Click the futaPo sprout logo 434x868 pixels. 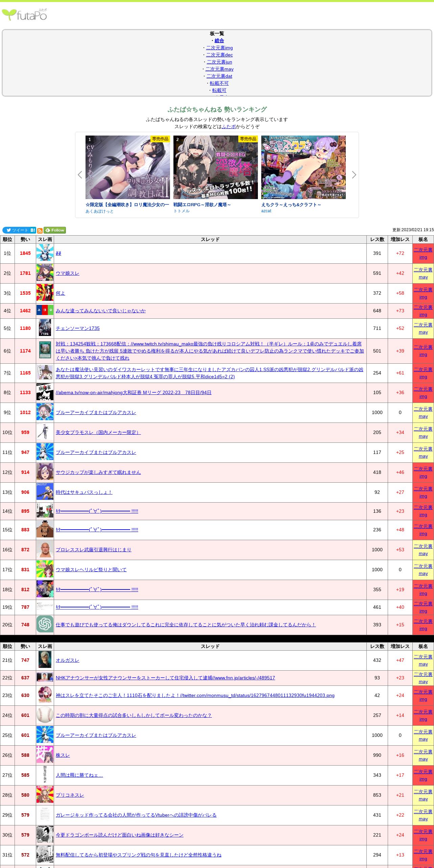tap(24, 15)
